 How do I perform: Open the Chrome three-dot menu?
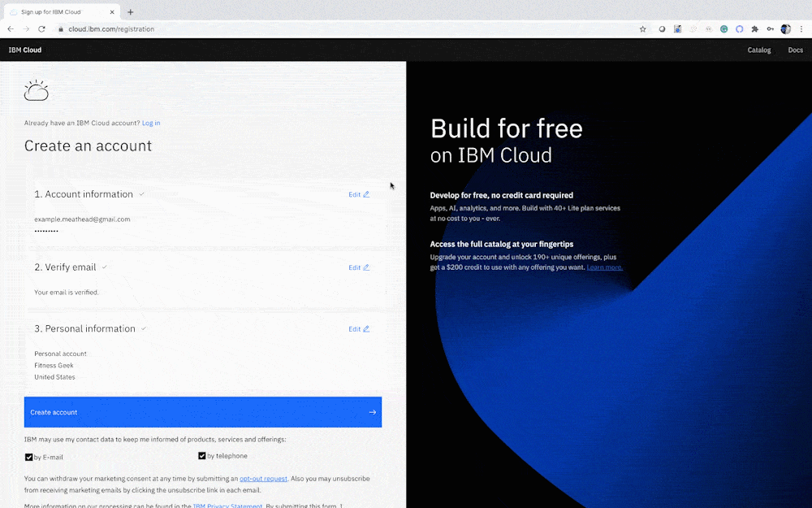pos(801,29)
